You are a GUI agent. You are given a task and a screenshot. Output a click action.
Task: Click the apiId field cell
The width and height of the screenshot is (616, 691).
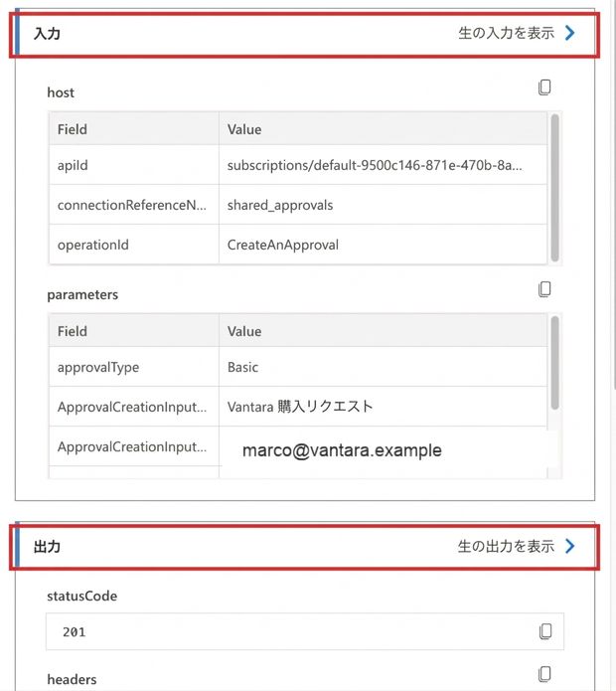click(x=134, y=165)
